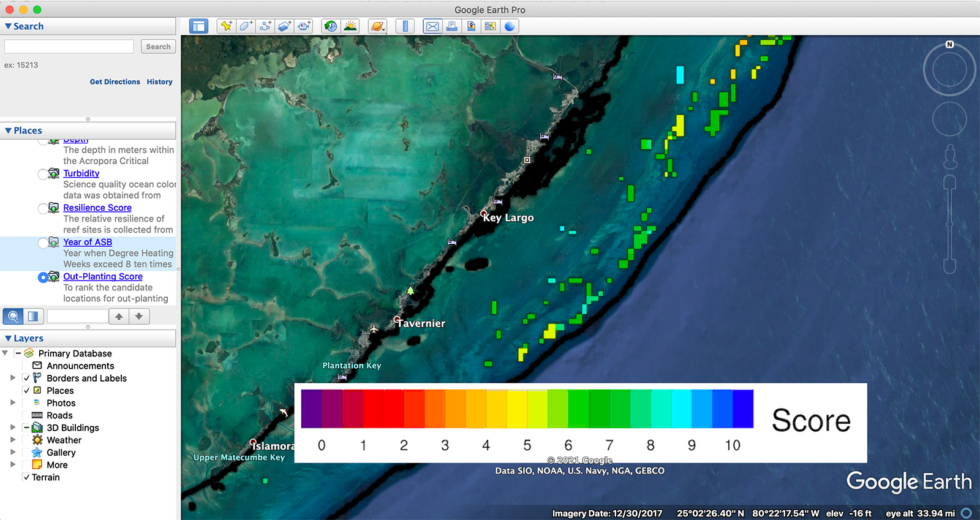Click the Record a Tour camera icon
The height and width of the screenshot is (520, 980).
(304, 26)
